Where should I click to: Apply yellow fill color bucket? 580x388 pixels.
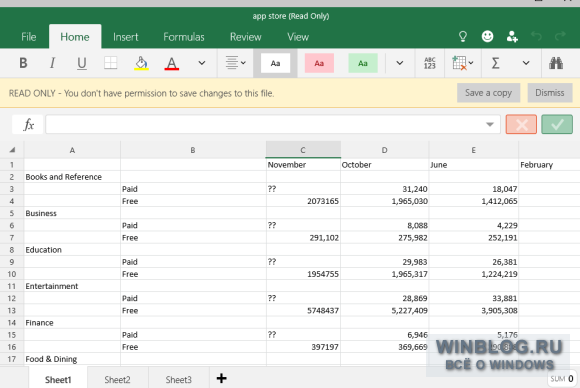(x=141, y=63)
